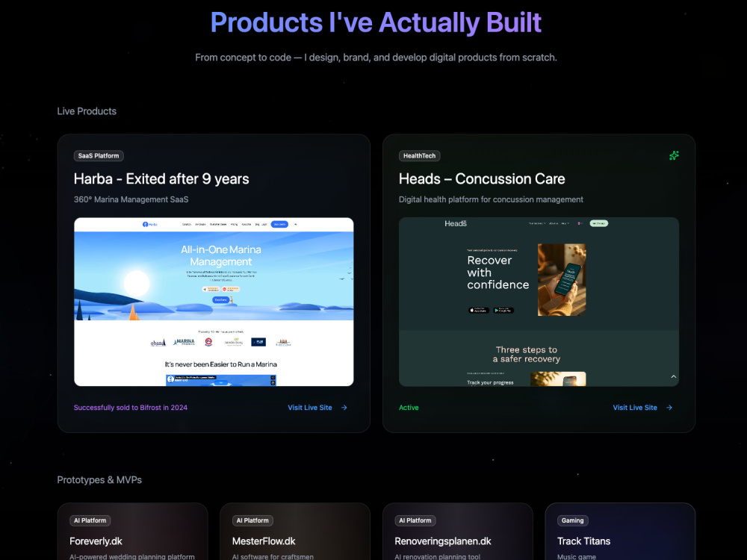This screenshot has width=747, height=560.
Task: Click 'AI software for craftsmen' description
Action: [x=273, y=556]
